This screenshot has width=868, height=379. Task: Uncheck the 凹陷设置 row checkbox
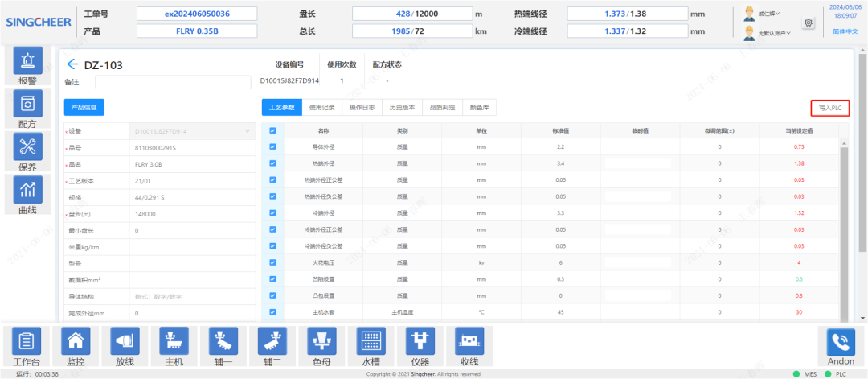tap(272, 278)
